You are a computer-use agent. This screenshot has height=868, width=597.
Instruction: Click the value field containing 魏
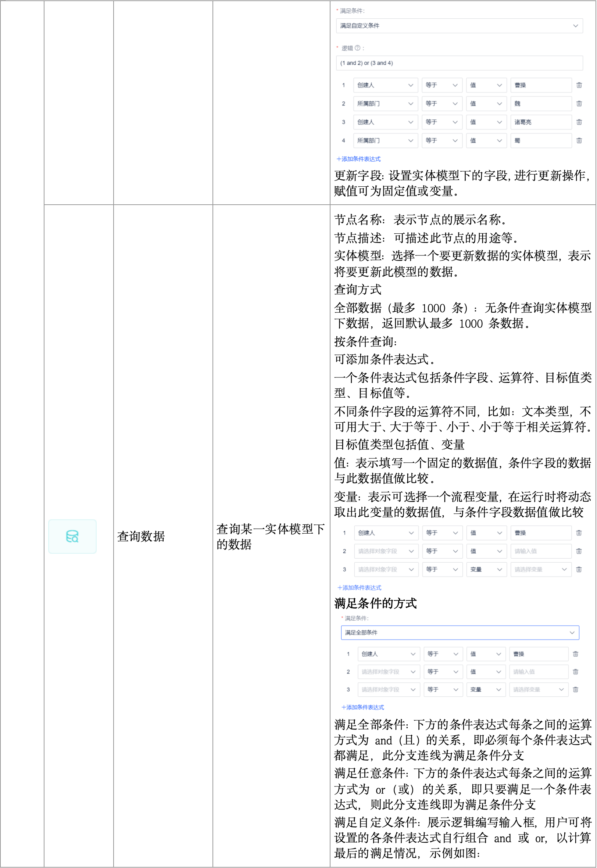541,104
